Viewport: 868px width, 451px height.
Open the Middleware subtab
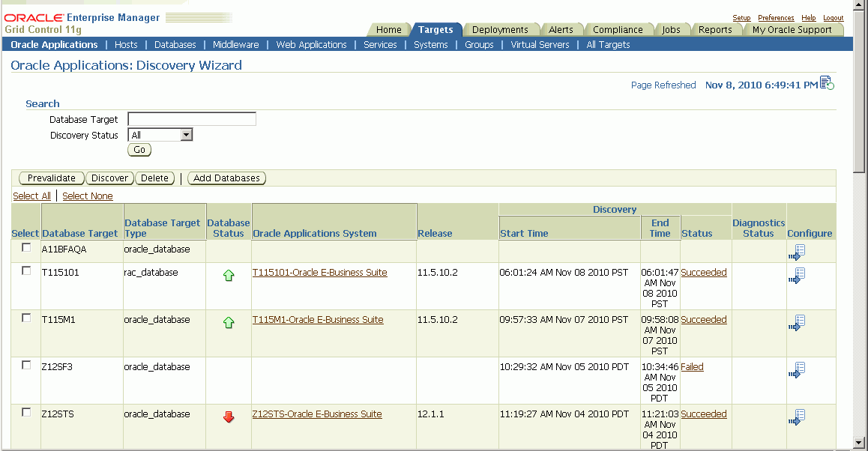tap(236, 44)
